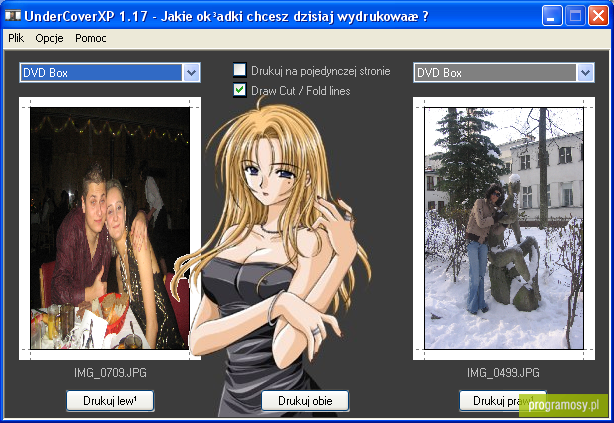Click the UnderCoverXP title bar app icon

13,16
